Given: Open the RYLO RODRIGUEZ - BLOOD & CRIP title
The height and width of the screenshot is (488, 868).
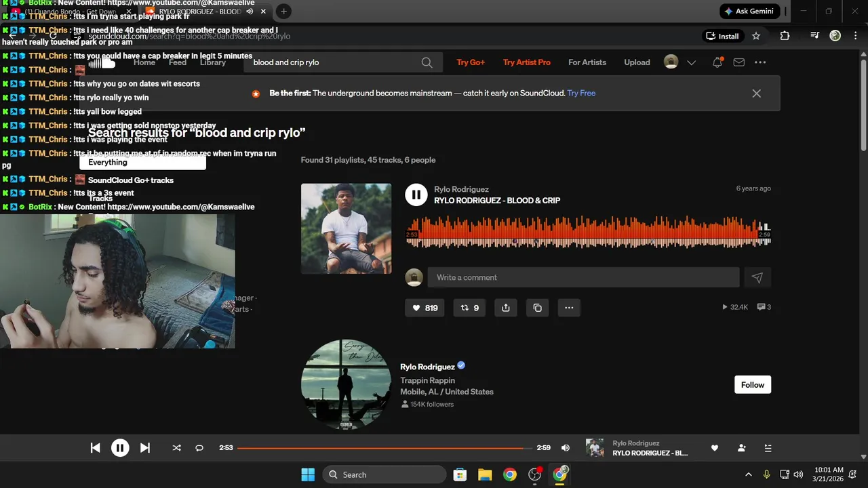Looking at the screenshot, I should 497,201.
